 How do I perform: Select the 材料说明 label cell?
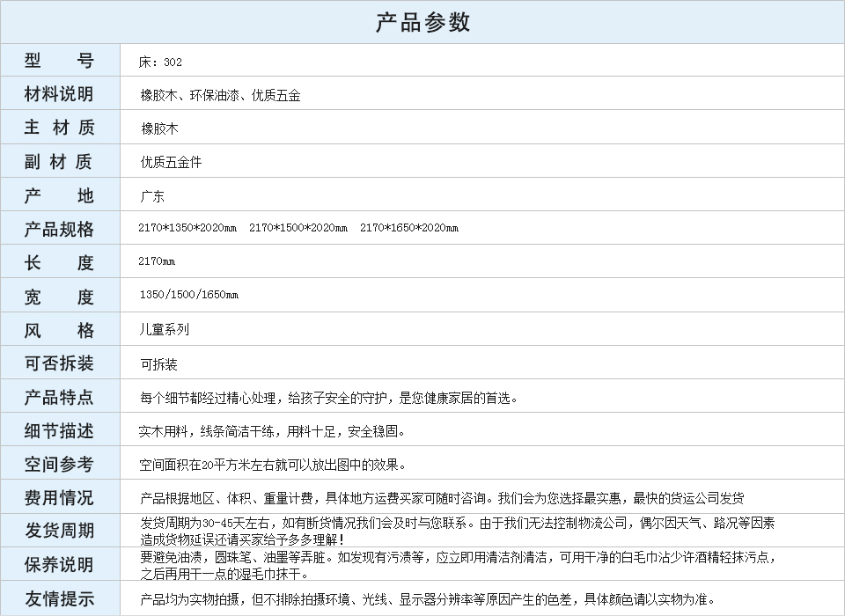[59, 94]
